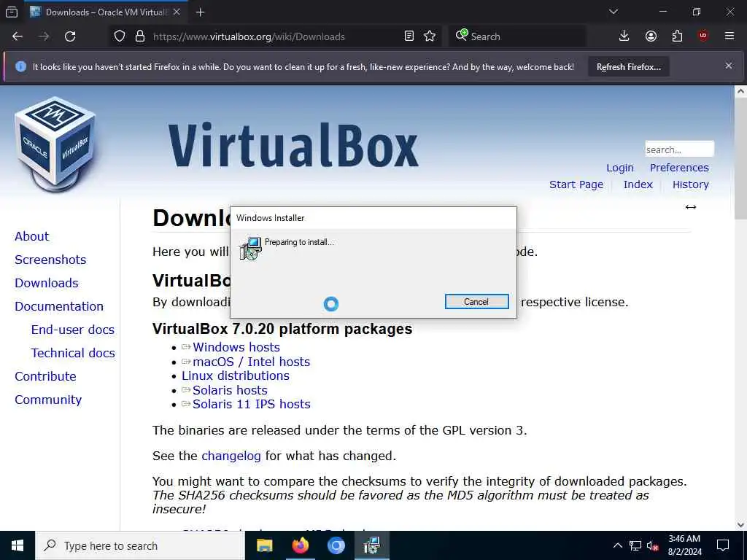The height and width of the screenshot is (560, 747).
Task: Click the macOS / Intel hosts link
Action: point(252,362)
